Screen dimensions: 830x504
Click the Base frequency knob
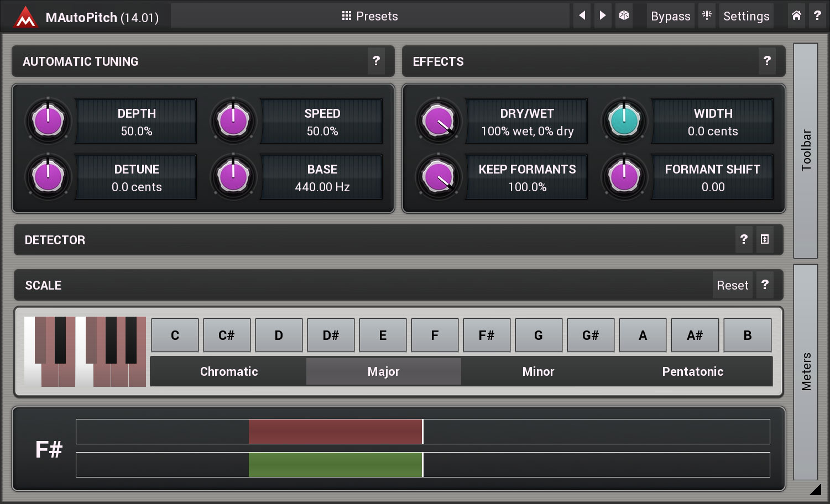click(233, 176)
